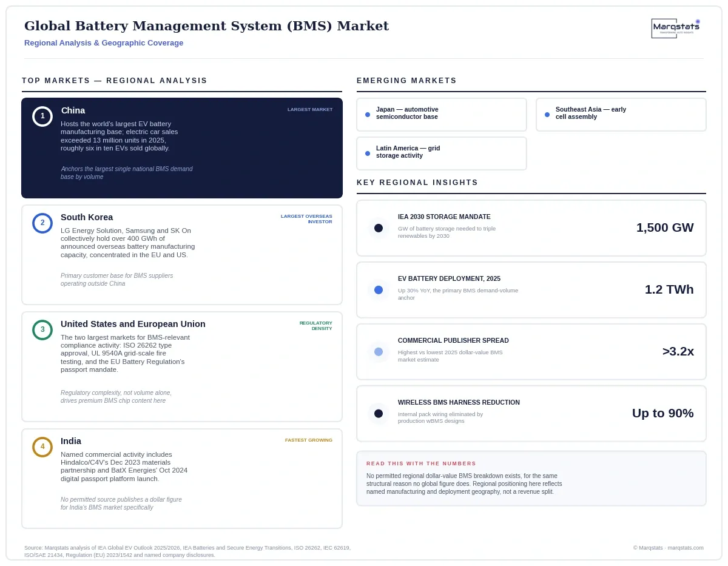Screen dimensions: 728x566
Task: Click the bullet dot beside Latin America
Action: [x=368, y=153]
